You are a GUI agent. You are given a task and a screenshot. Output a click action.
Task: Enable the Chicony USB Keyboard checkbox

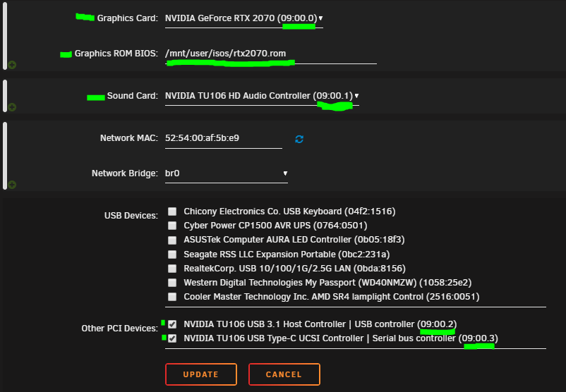pyautogui.click(x=172, y=212)
